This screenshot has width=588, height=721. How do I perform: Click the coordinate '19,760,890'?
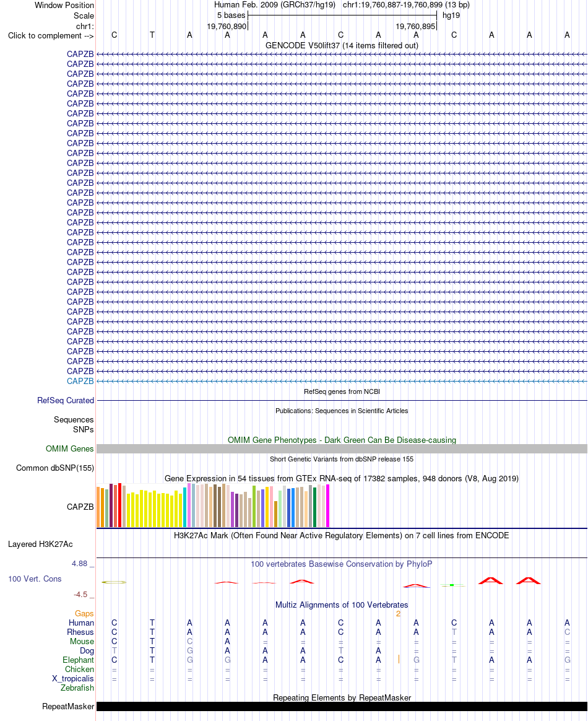227,26
